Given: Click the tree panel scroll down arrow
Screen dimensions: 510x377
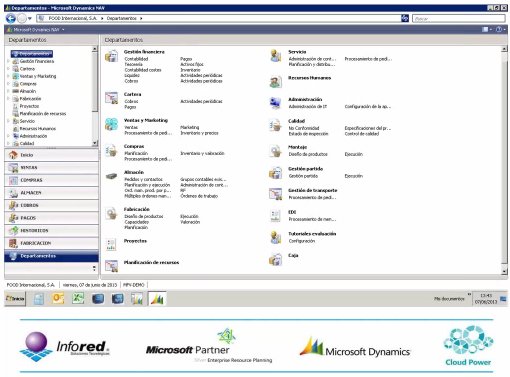Looking at the screenshot, I should tap(95, 143).
